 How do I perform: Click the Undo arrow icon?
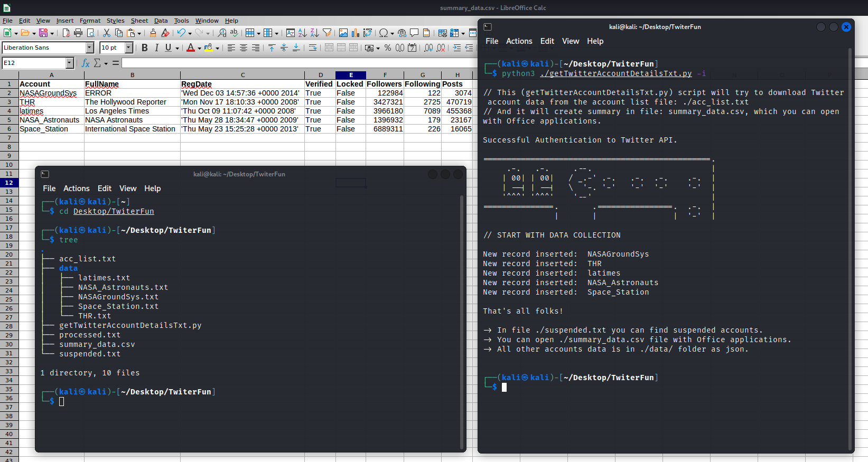pos(181,33)
